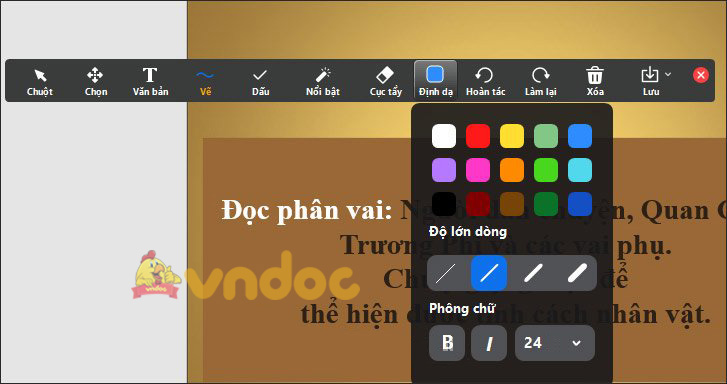The image size is (727, 384).
Task: Select the Nổi bật spotlight tool
Action: 323,81
